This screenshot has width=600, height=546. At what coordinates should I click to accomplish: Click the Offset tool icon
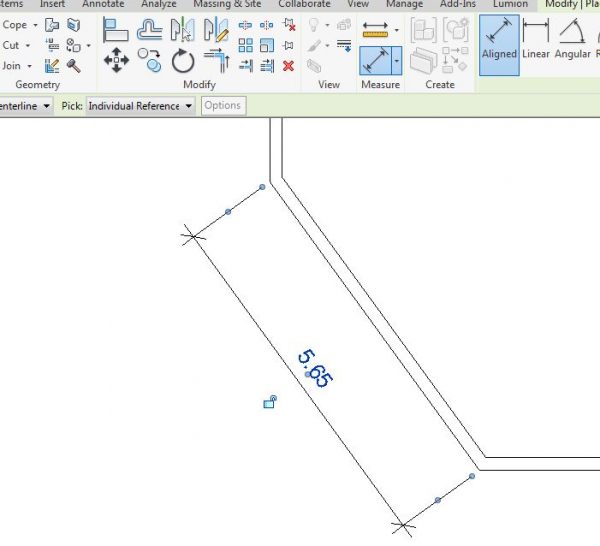click(x=150, y=30)
